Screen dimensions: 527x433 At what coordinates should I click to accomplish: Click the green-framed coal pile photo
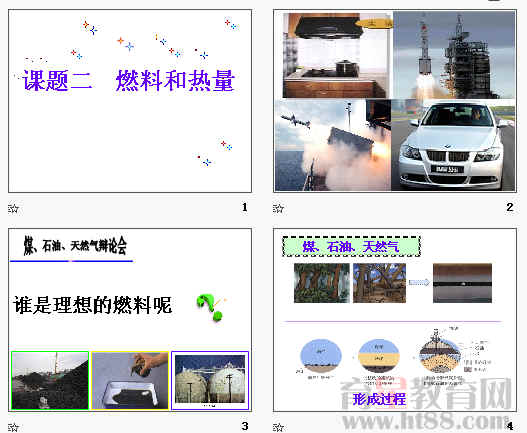point(50,381)
